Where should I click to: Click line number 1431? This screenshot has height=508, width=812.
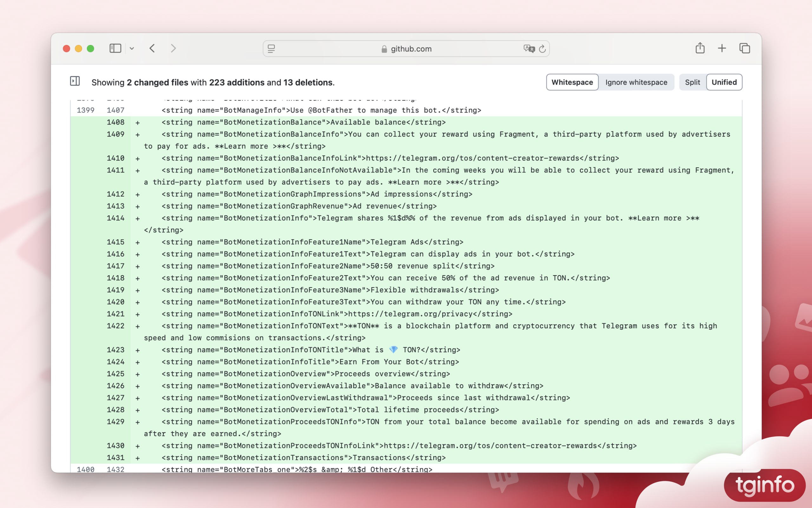pyautogui.click(x=115, y=458)
